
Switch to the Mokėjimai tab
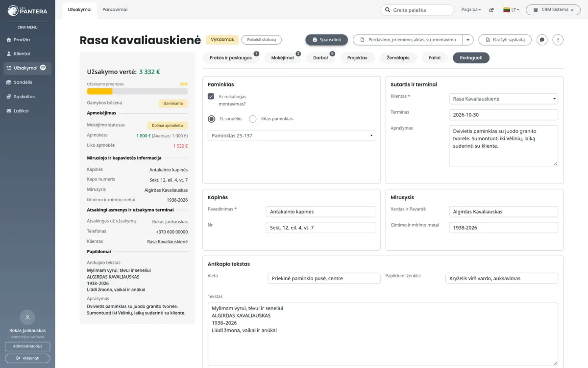282,58
